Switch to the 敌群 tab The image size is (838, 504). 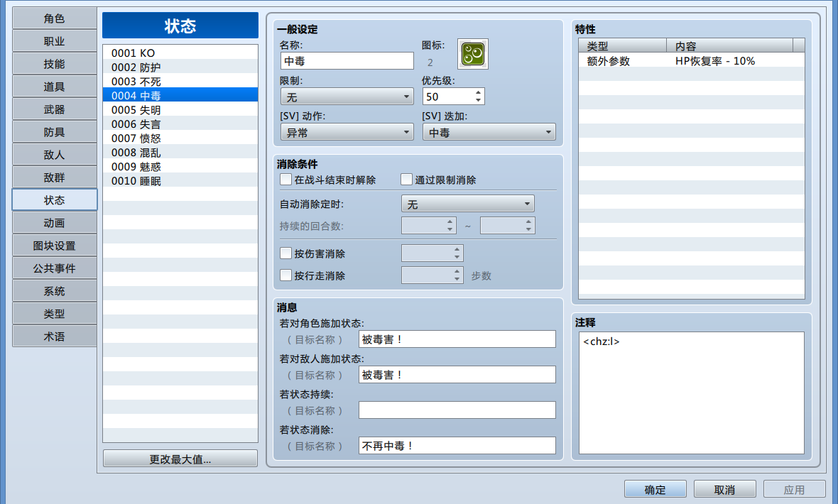(55, 177)
